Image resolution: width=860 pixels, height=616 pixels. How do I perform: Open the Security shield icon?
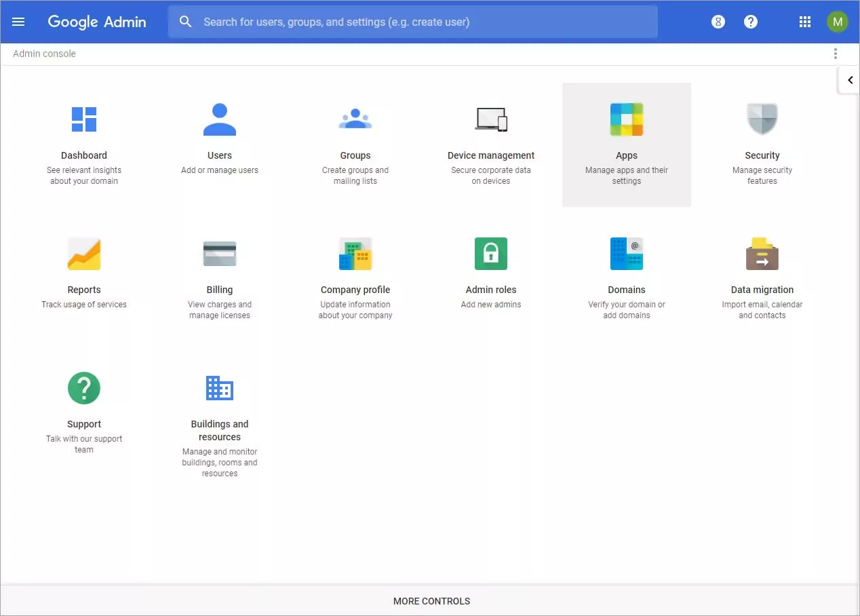coord(762,119)
